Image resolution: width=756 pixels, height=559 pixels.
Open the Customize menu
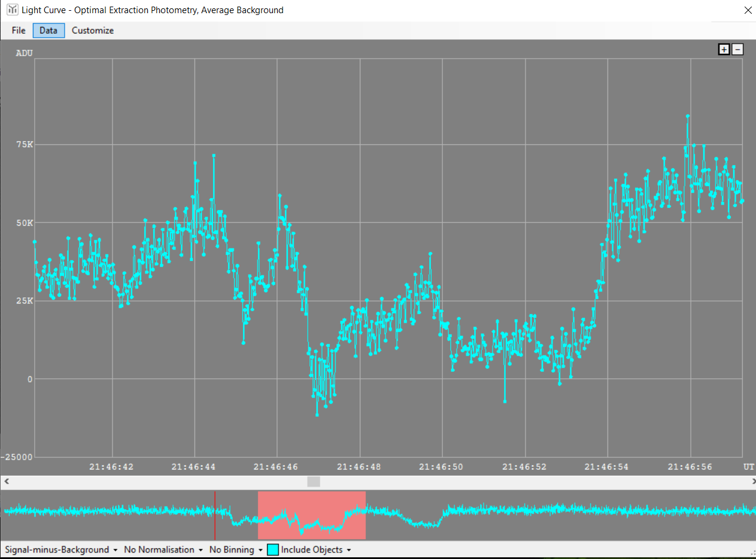click(93, 31)
